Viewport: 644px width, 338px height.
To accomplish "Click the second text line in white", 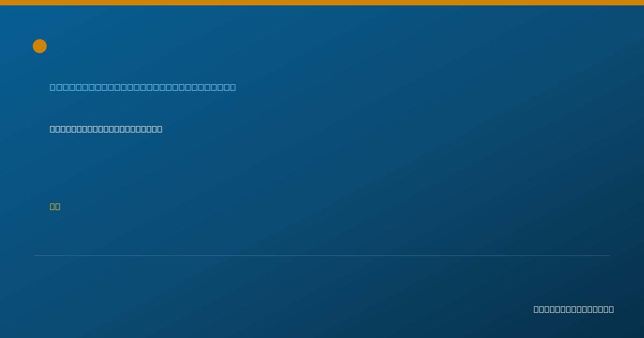I will pos(106,129).
